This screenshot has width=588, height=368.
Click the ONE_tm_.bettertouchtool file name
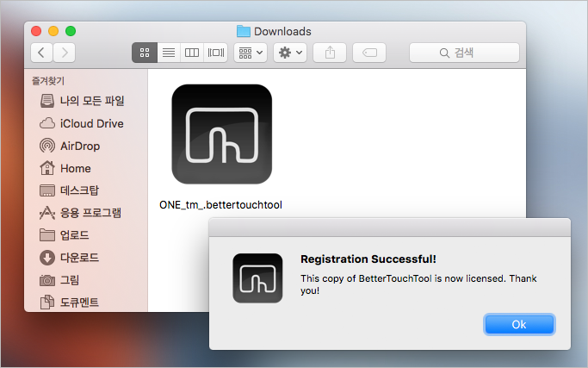click(x=220, y=205)
